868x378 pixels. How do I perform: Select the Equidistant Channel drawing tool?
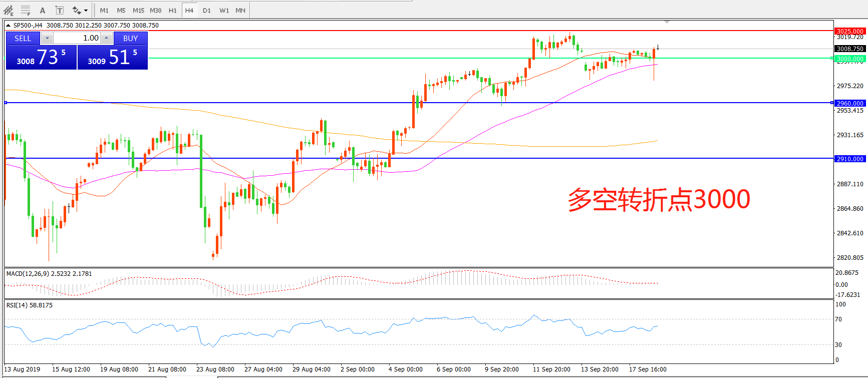coord(9,11)
